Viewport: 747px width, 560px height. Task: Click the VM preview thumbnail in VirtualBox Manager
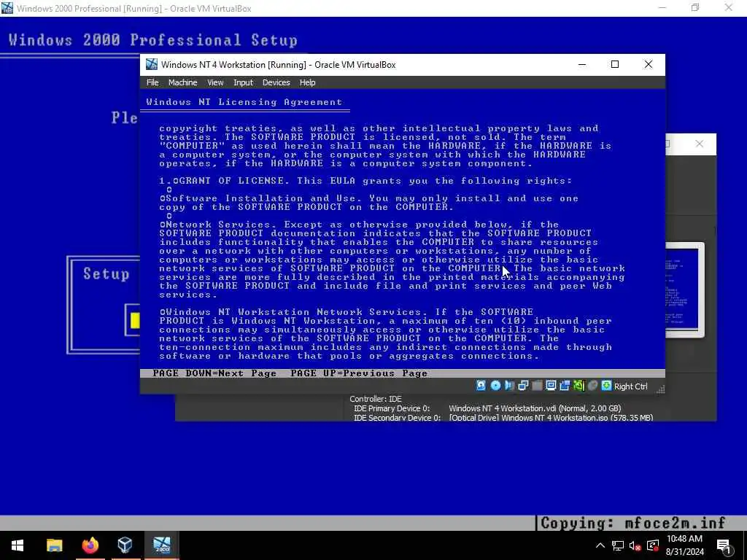(682, 289)
